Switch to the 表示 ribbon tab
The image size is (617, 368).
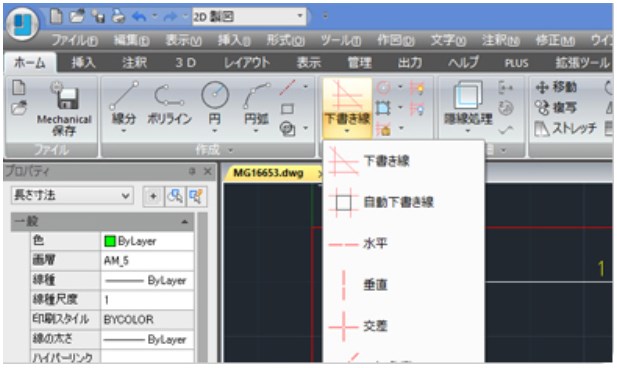(x=308, y=63)
